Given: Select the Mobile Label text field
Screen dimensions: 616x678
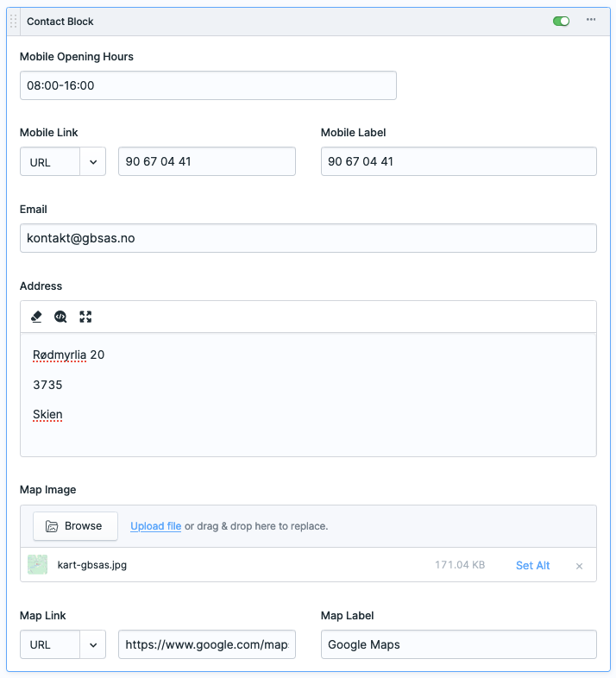Looking at the screenshot, I should [x=458, y=161].
